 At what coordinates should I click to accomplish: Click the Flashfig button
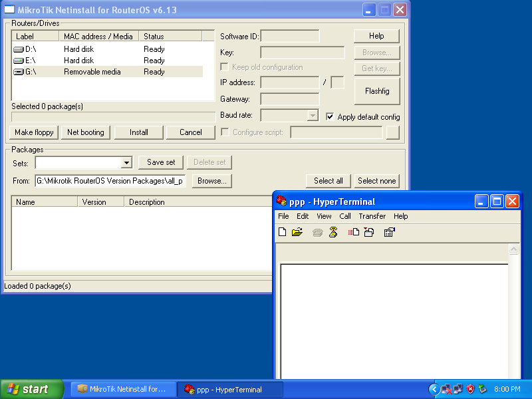pos(377,91)
